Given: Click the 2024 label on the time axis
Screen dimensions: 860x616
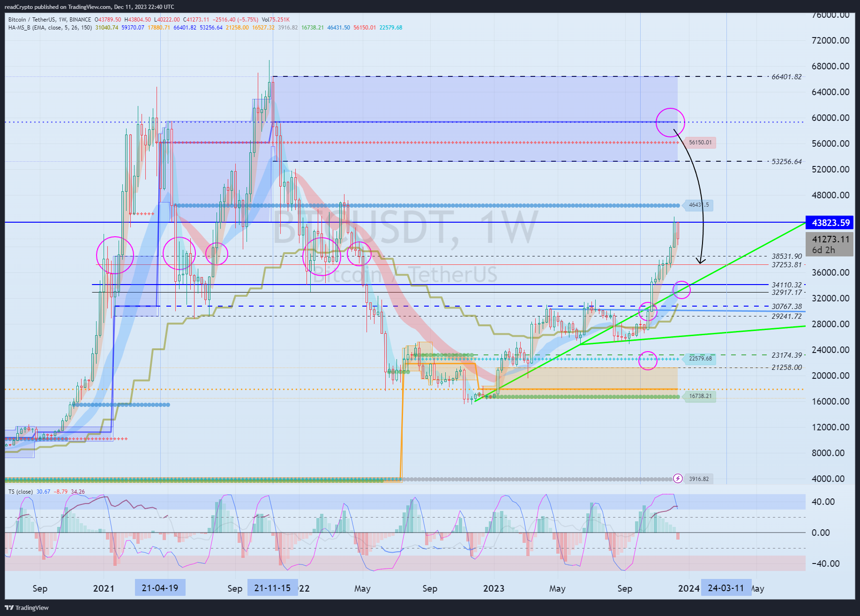Looking at the screenshot, I should click(688, 588).
